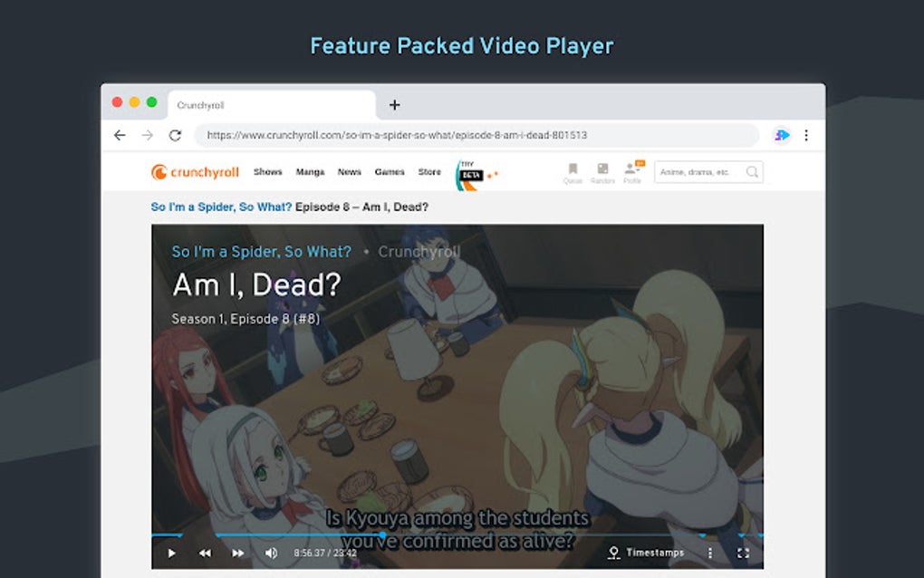Reload the page with refresh icon

tap(175, 135)
